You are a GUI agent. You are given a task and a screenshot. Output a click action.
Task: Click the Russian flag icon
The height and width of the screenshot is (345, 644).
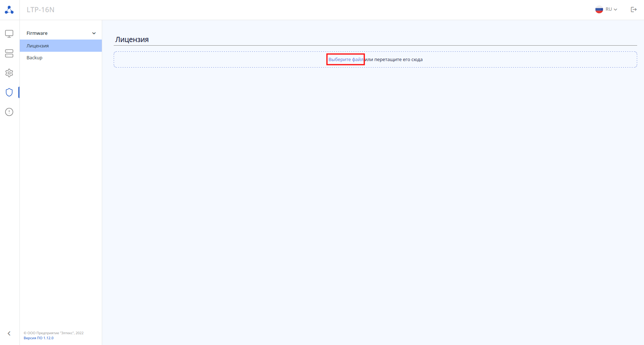599,10
